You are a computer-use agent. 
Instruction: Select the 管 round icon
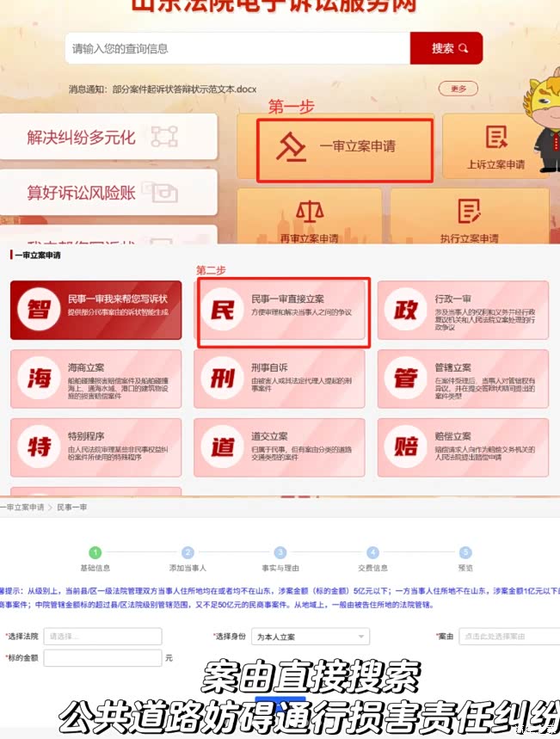pos(405,378)
